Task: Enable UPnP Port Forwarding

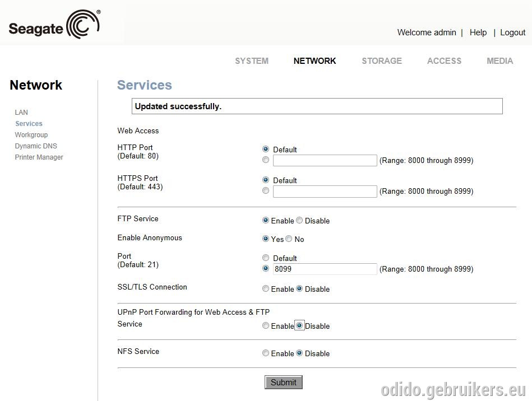Action: pos(266,325)
